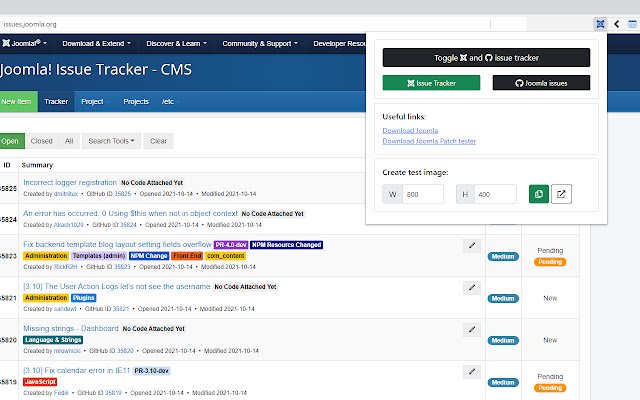The width and height of the screenshot is (640, 400).
Task: Click the height input field with 400
Action: coord(495,194)
